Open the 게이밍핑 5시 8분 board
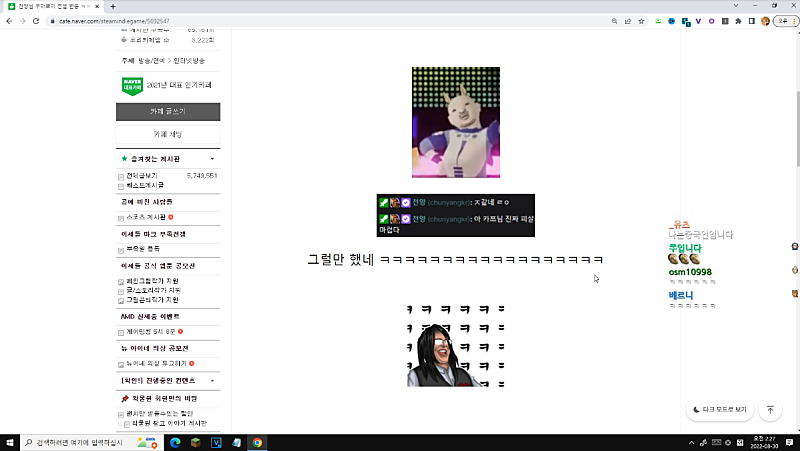800x451 pixels. click(151, 332)
